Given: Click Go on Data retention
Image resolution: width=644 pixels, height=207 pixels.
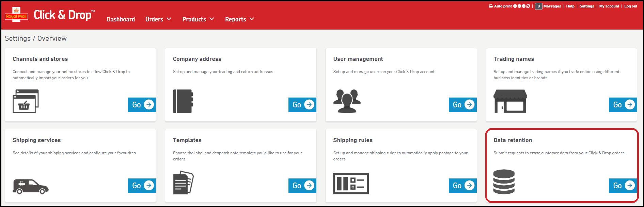Looking at the screenshot, I should [623, 186].
